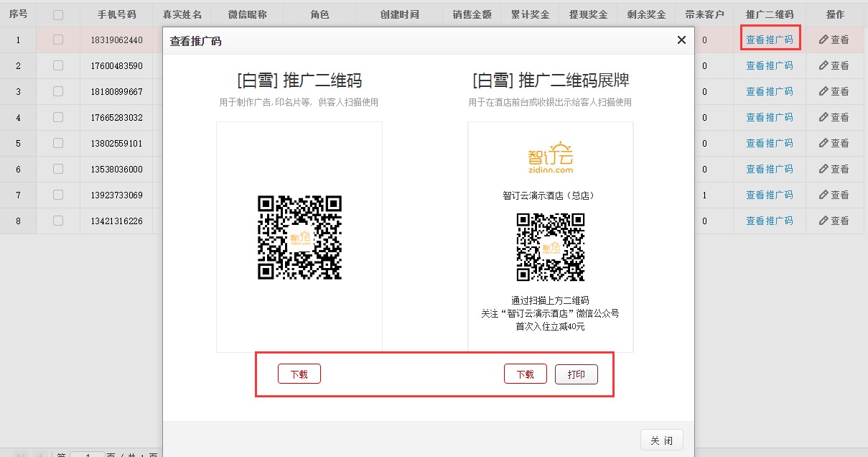
Task: Click the 带来客户 column header
Action: click(x=704, y=14)
